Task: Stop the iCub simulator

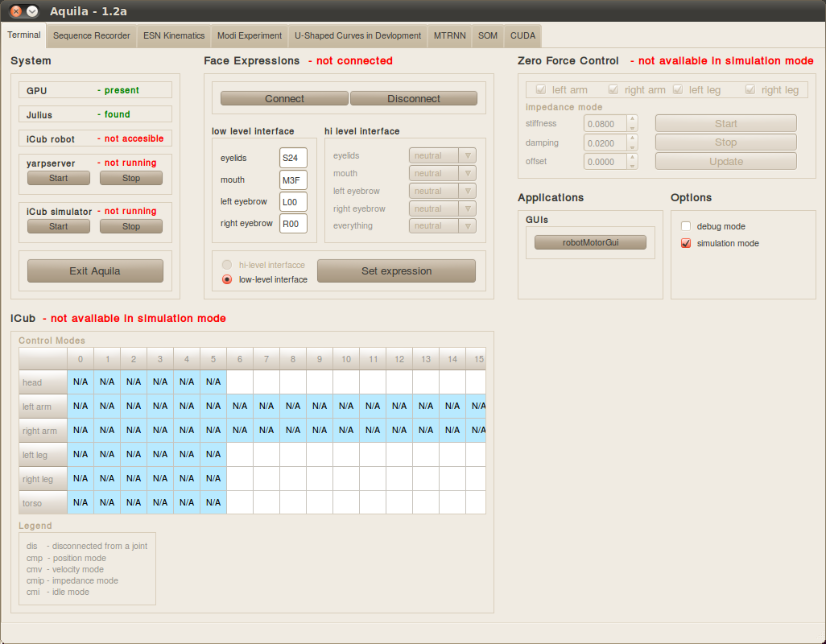Action: click(131, 226)
